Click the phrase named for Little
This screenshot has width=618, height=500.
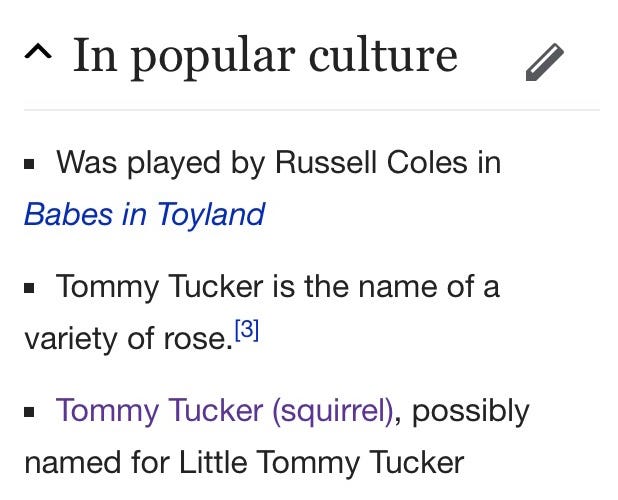pos(136,462)
